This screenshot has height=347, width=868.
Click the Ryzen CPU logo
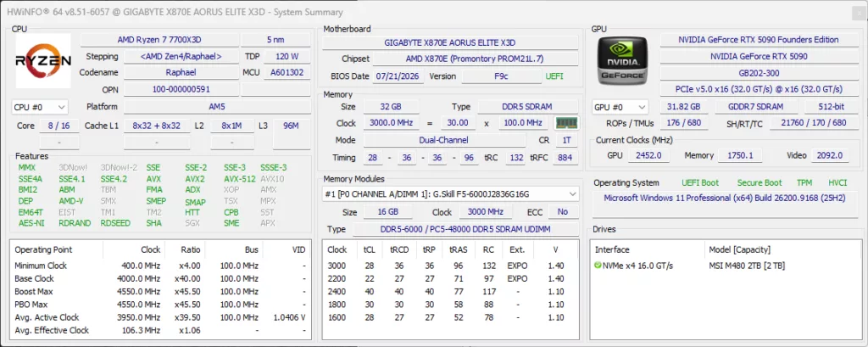coord(43,61)
